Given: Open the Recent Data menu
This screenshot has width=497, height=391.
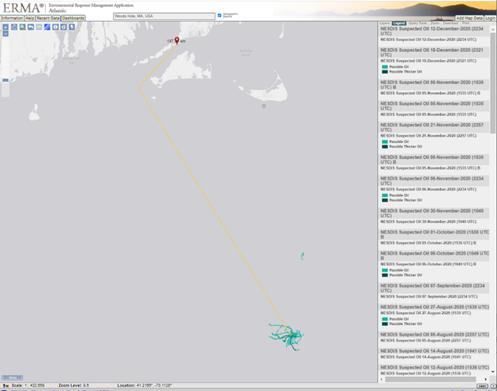Looking at the screenshot, I should [48, 18].
